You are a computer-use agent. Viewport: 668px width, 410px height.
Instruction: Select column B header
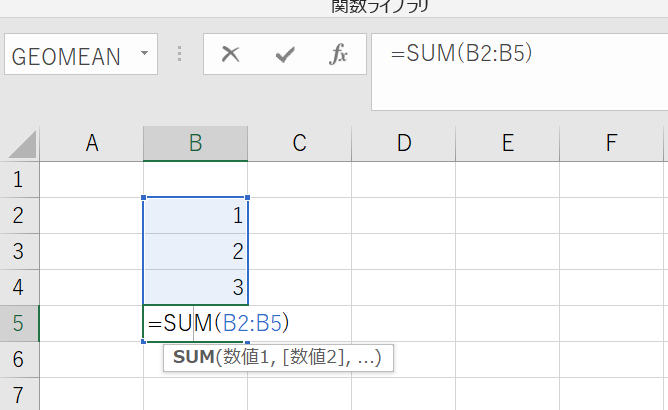click(196, 144)
